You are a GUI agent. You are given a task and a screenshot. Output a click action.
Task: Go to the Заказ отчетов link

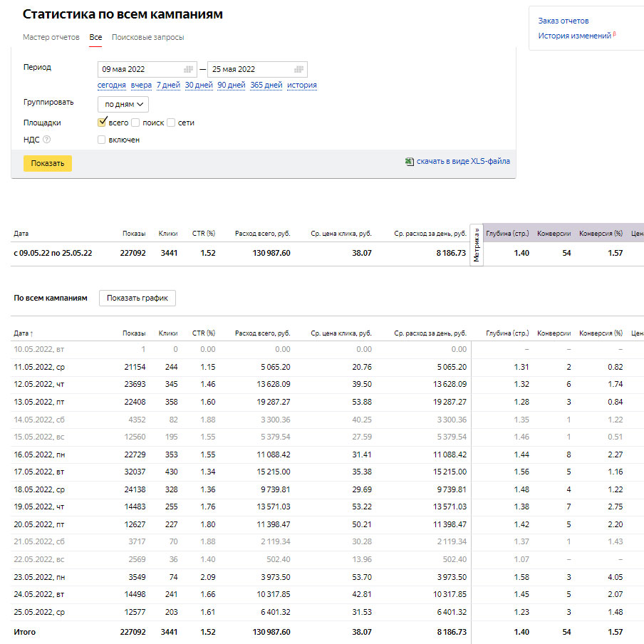(x=563, y=21)
